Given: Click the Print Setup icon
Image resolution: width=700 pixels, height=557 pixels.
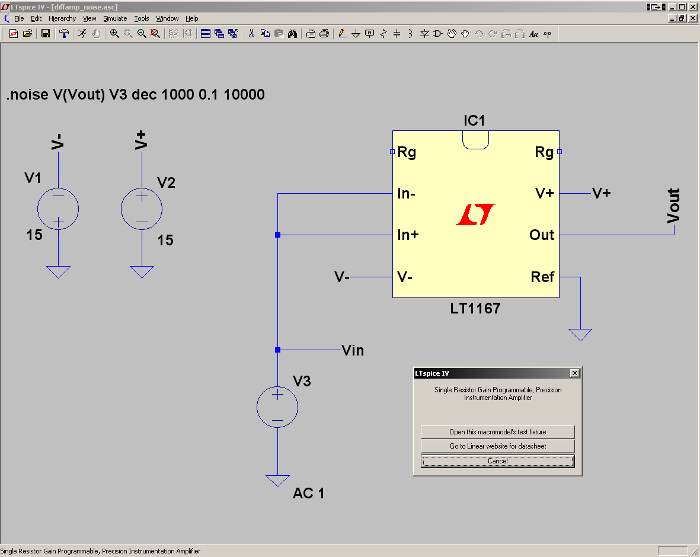Looking at the screenshot, I should coord(325,34).
